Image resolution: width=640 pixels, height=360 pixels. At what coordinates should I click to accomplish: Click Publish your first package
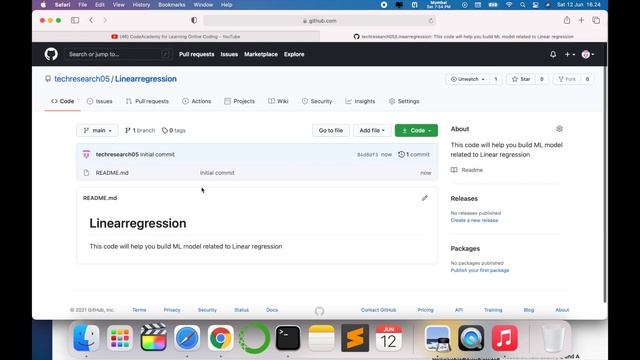click(x=480, y=270)
